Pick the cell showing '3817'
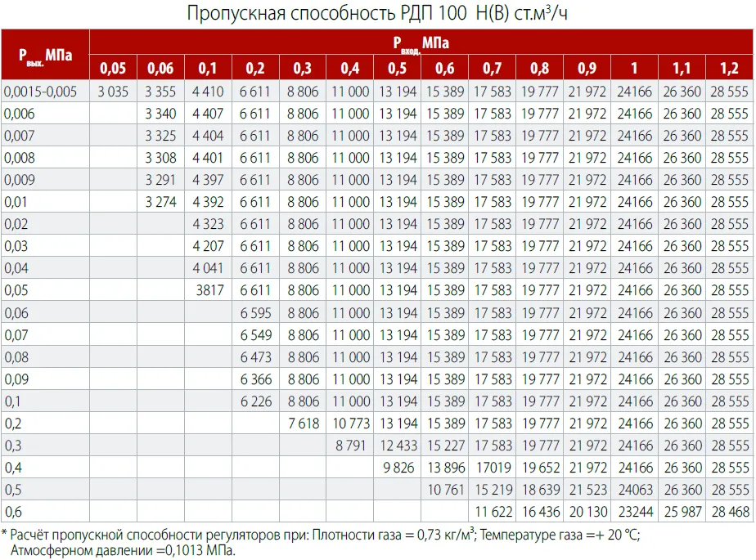 [x=209, y=290]
